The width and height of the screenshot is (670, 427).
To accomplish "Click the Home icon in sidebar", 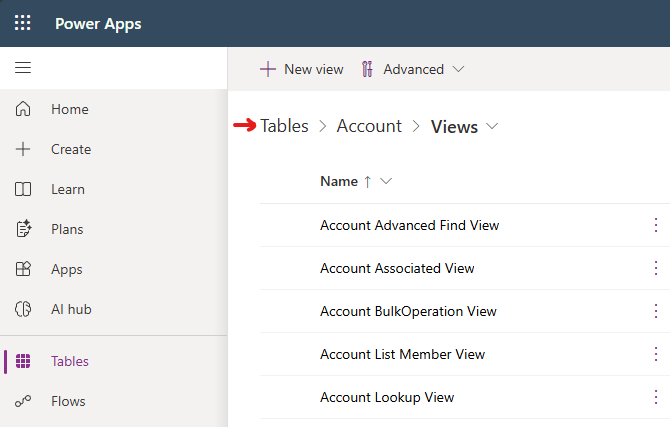I will (x=23, y=109).
